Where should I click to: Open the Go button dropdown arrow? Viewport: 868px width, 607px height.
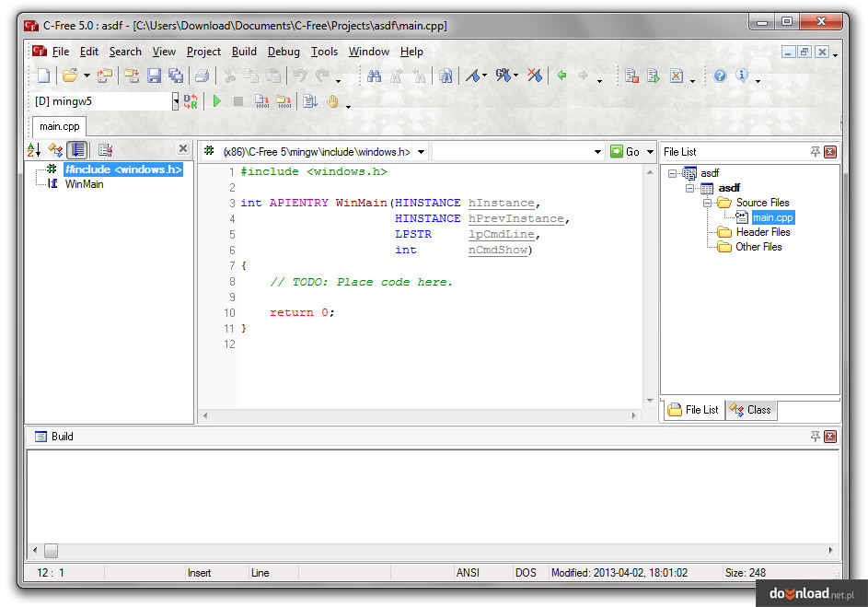650,152
